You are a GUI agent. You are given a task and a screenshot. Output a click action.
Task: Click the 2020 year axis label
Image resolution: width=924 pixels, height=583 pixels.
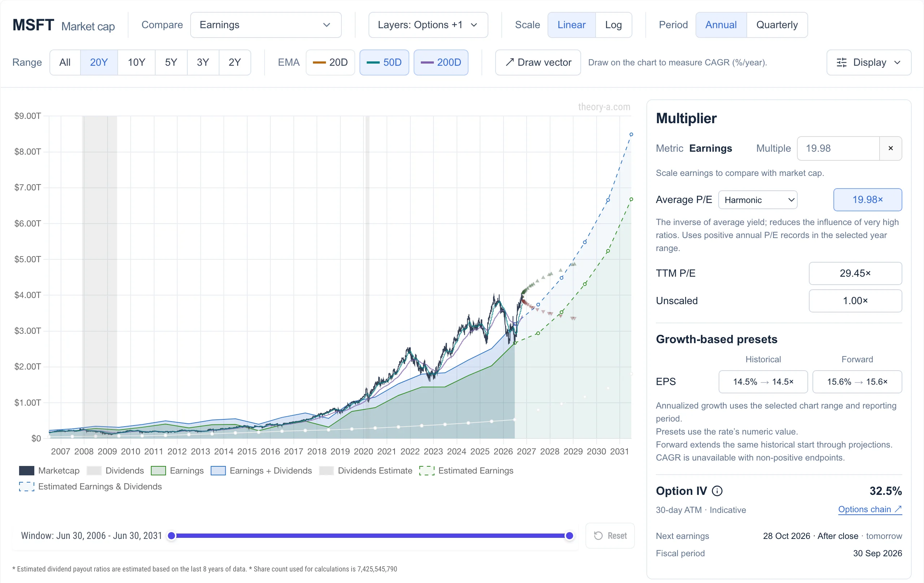point(363,451)
